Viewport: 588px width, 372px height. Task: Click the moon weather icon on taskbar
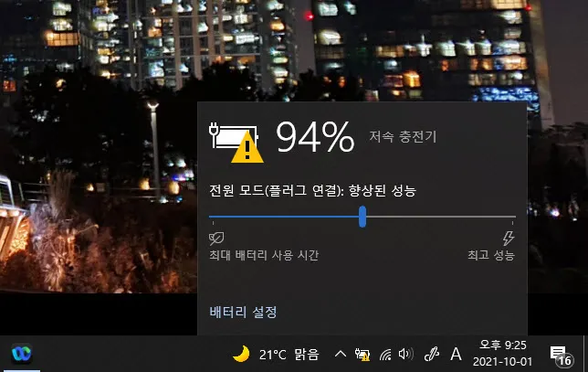click(x=241, y=354)
